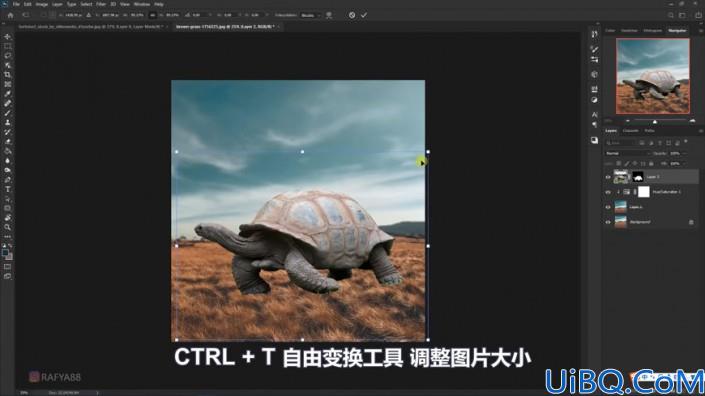Select the Horizontal Type tool
This screenshot has height=396, width=705.
(x=8, y=189)
